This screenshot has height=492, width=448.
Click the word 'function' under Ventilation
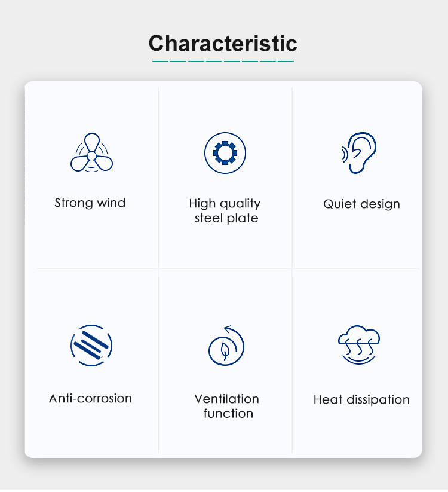pos(228,414)
